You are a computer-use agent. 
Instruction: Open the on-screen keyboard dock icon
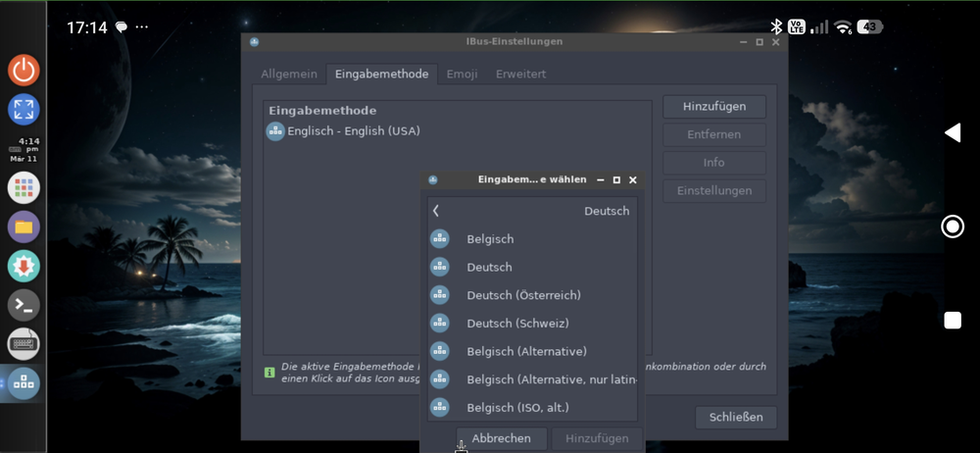click(24, 344)
